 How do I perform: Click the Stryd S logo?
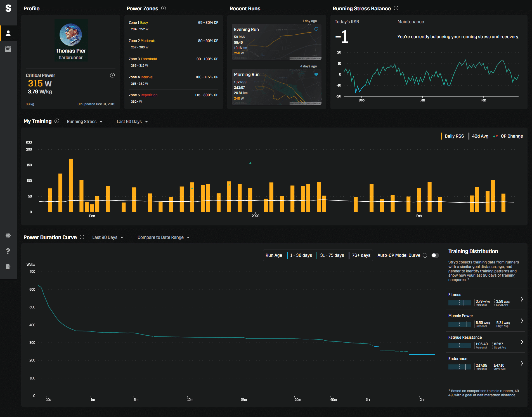[x=8, y=8]
